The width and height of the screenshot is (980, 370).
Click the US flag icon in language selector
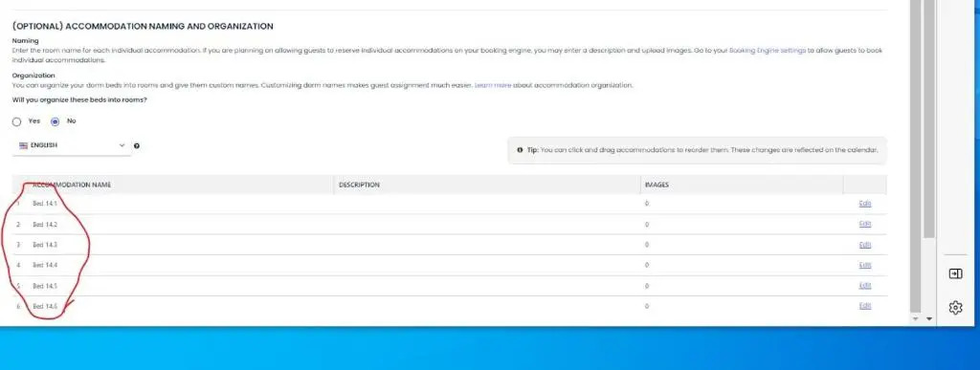(x=24, y=145)
